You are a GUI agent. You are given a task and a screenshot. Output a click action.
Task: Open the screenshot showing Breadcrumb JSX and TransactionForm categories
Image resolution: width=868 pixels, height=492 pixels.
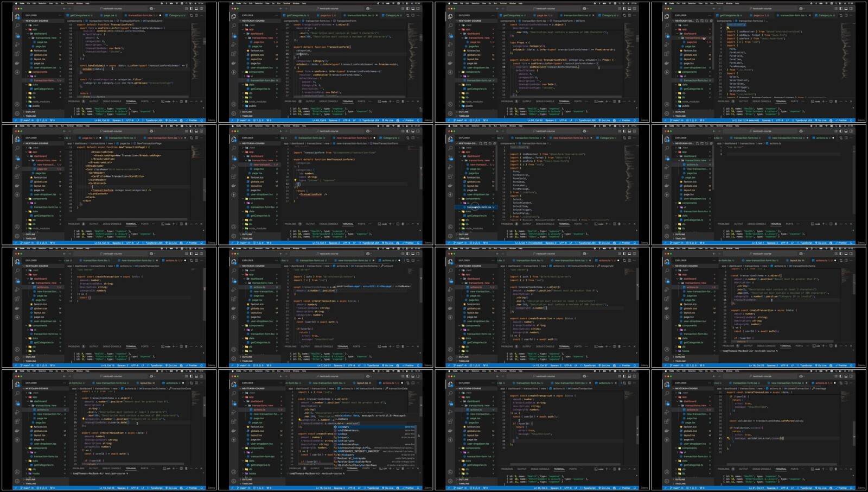[108, 185]
